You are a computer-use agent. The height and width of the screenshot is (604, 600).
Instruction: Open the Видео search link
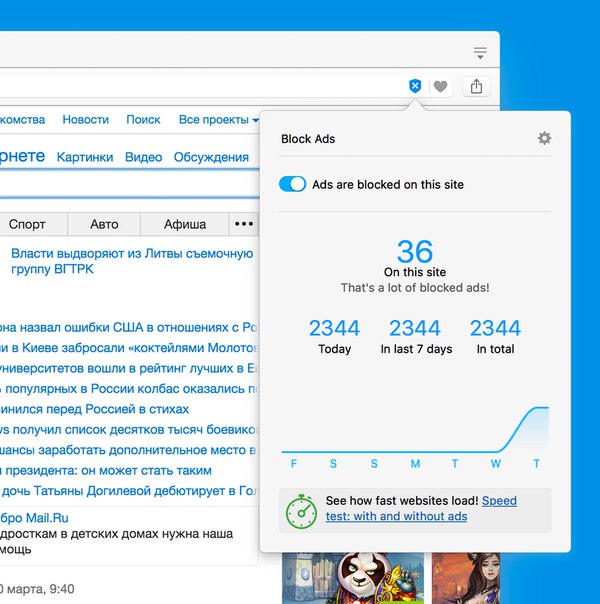pos(143,157)
